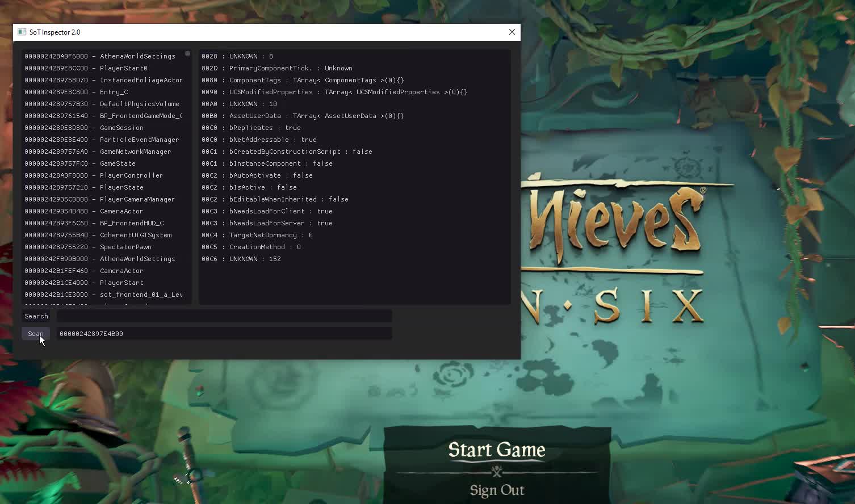Screen dimensions: 855x504
Task: Select the first AthenaWorldSettings entry
Action: pyautogui.click(x=100, y=56)
